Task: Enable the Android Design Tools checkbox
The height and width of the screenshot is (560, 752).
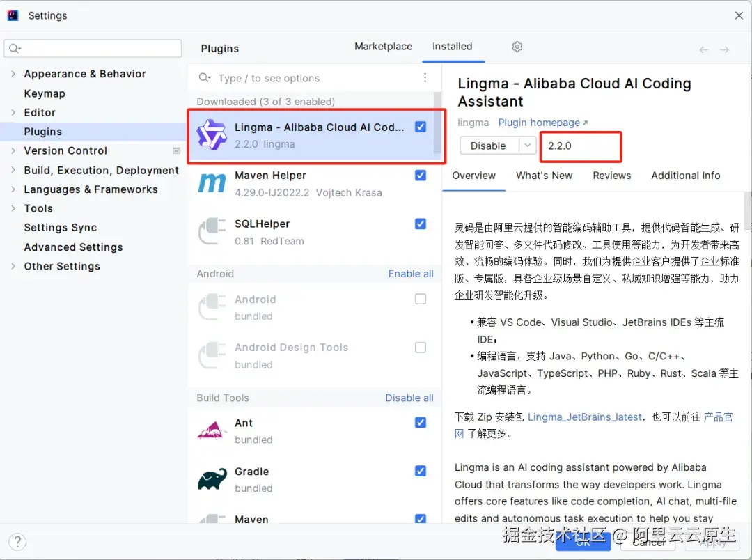Action: point(421,348)
